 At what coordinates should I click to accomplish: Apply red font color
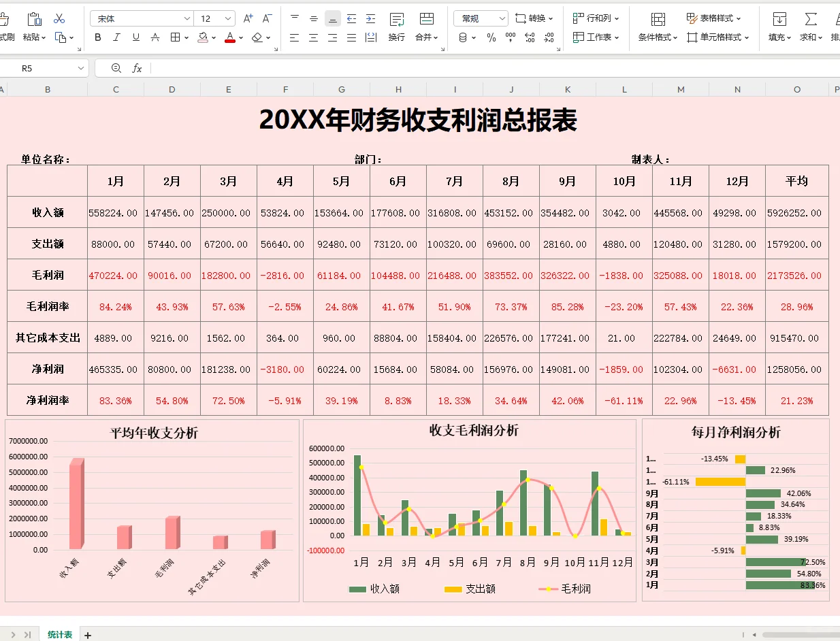230,37
